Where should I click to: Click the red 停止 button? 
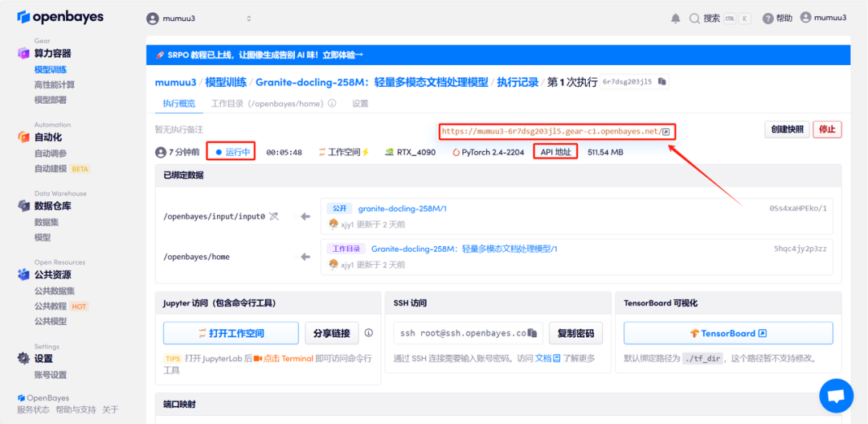pyautogui.click(x=827, y=130)
